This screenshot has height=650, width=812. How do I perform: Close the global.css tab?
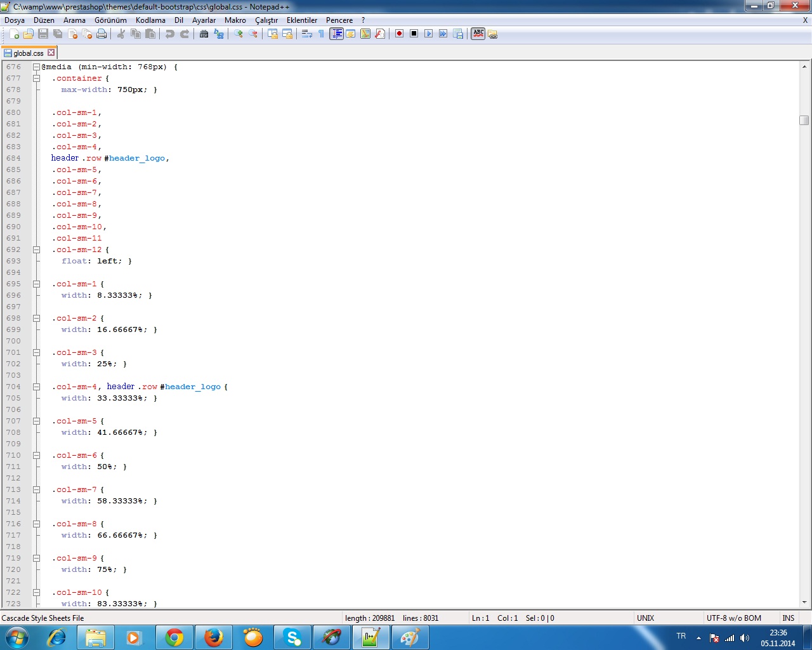click(51, 53)
